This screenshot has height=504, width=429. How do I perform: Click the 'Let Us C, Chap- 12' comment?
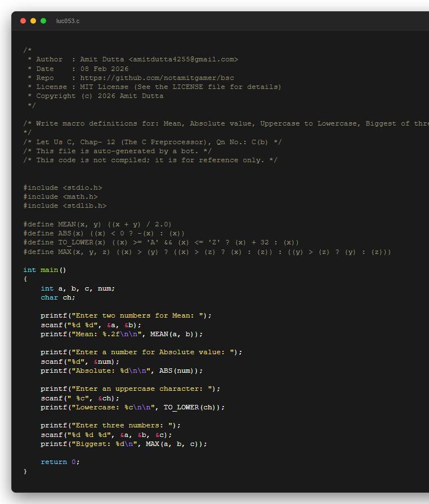[153, 142]
